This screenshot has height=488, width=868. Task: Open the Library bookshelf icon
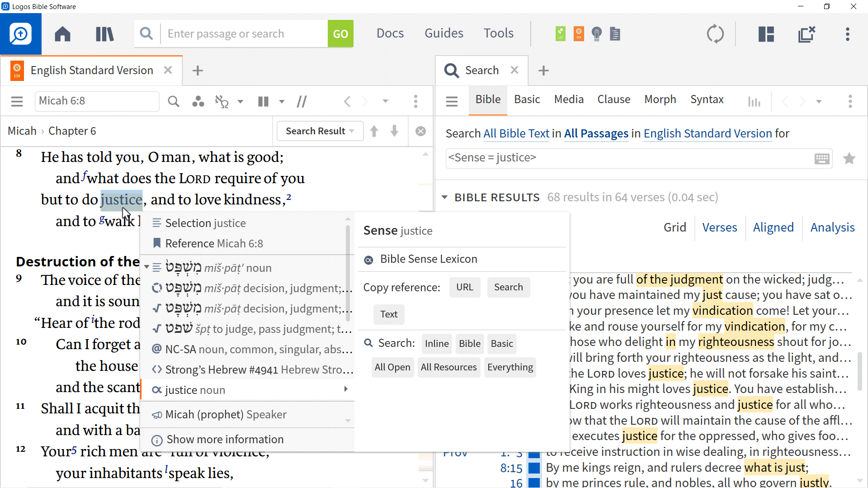[104, 34]
